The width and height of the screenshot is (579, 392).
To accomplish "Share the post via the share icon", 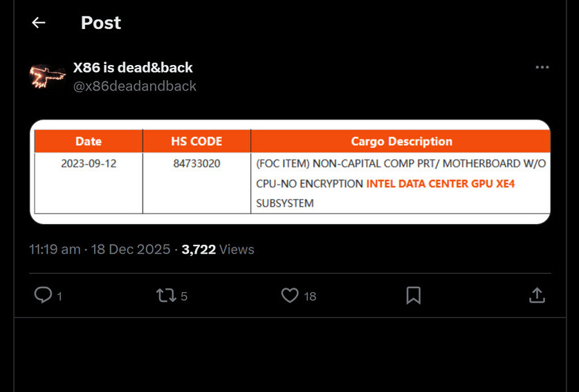I will click(x=537, y=296).
